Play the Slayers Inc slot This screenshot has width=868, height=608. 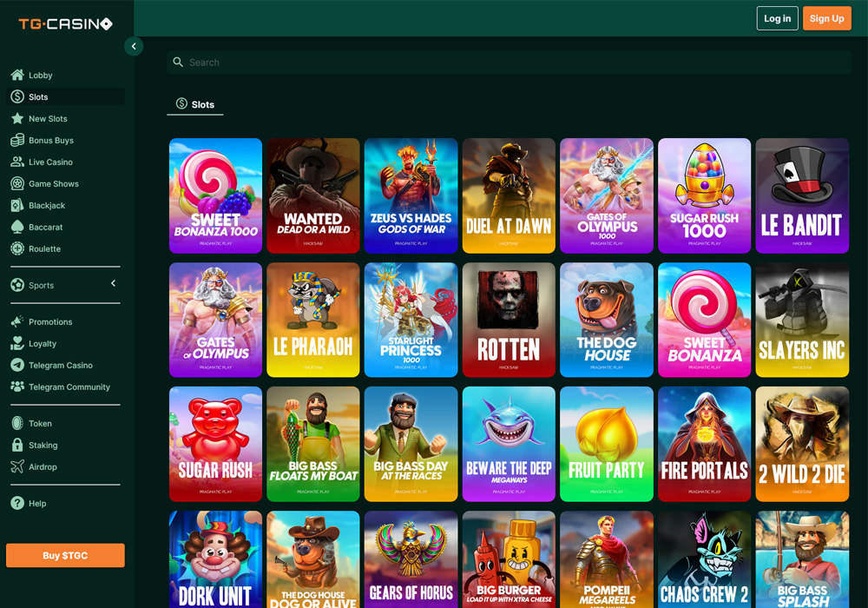coord(802,320)
